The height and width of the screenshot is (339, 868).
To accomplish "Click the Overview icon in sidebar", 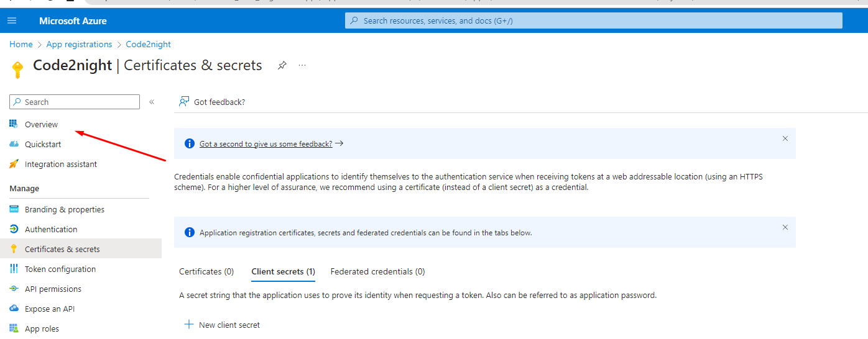I will point(14,124).
